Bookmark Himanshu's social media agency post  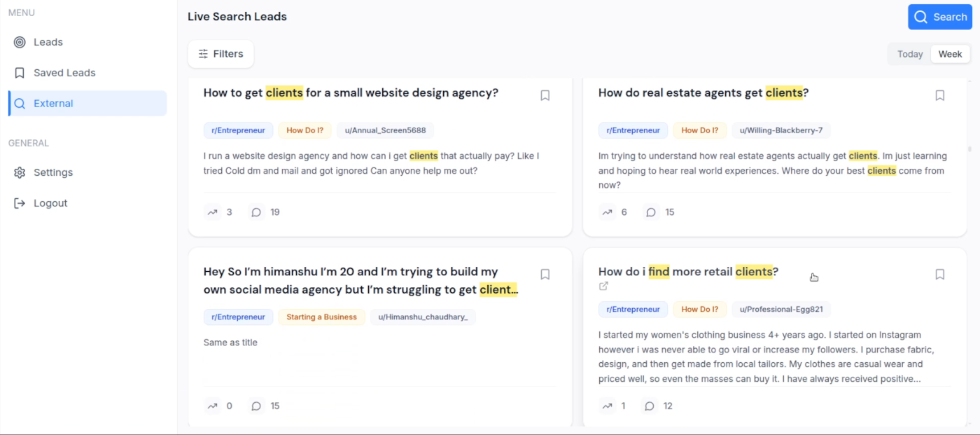pyautogui.click(x=545, y=273)
